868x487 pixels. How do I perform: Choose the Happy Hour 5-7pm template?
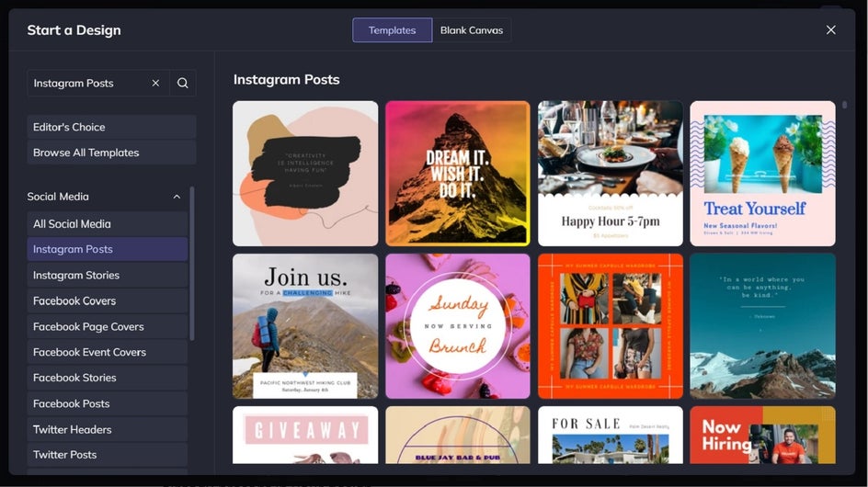611,174
